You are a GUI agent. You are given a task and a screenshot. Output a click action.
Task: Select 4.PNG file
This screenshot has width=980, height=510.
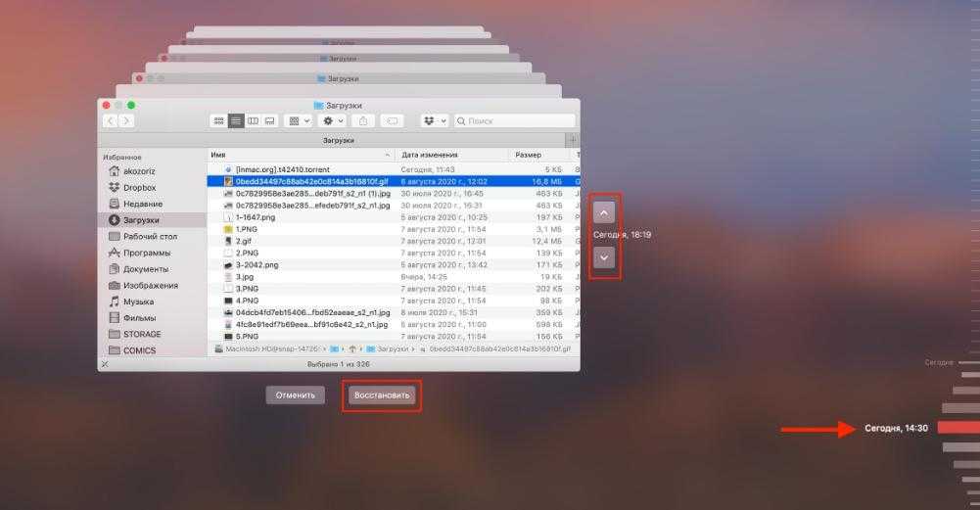coord(394,300)
